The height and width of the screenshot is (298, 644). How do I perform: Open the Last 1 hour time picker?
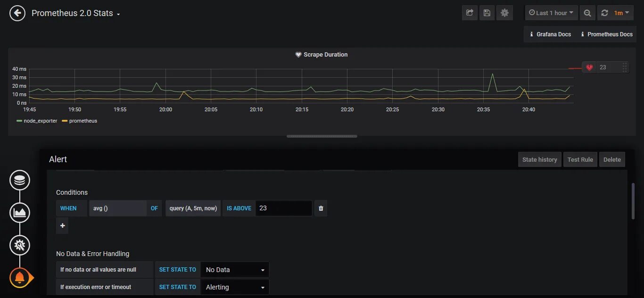(551, 13)
